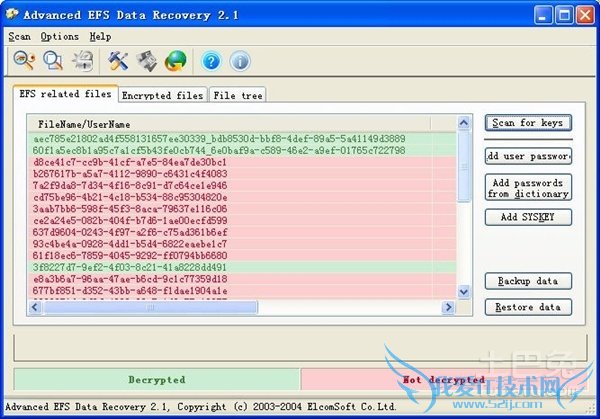Select row cd75be96-4b21-4c18-b534-88c95304820e
Viewport: 600px width, 419px height.
(242, 197)
